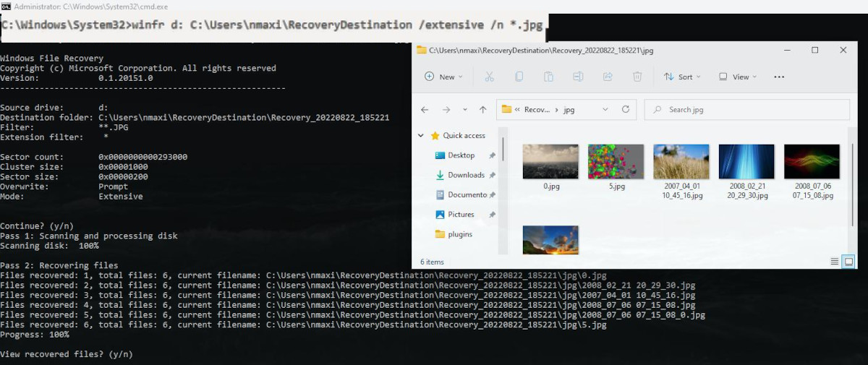Click the cmd icon in title bar
This screenshot has width=868, height=365.
[6, 6]
